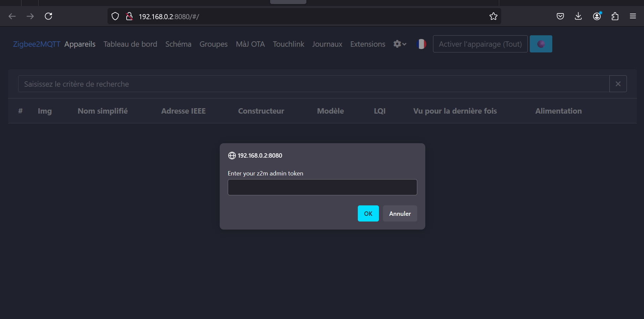Expand the settings gear dropdown
644x319 pixels.
click(399, 44)
